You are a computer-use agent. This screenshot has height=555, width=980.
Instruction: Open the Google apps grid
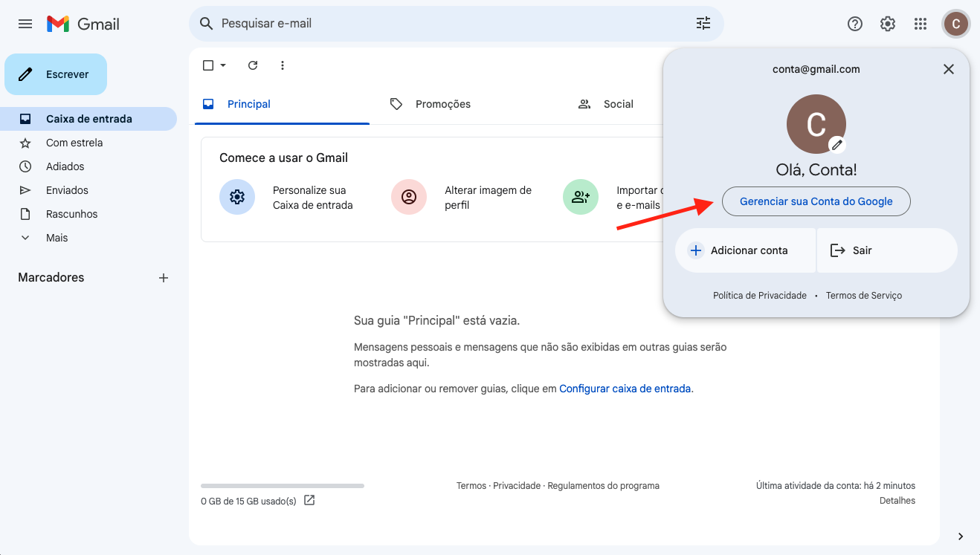click(x=921, y=24)
